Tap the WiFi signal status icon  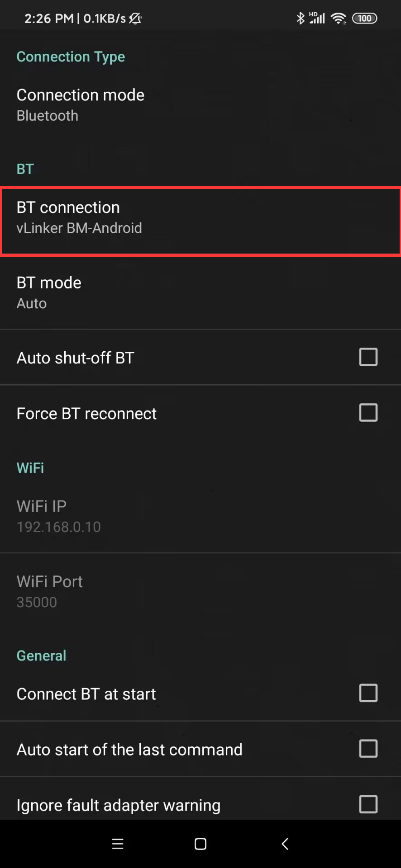click(338, 18)
